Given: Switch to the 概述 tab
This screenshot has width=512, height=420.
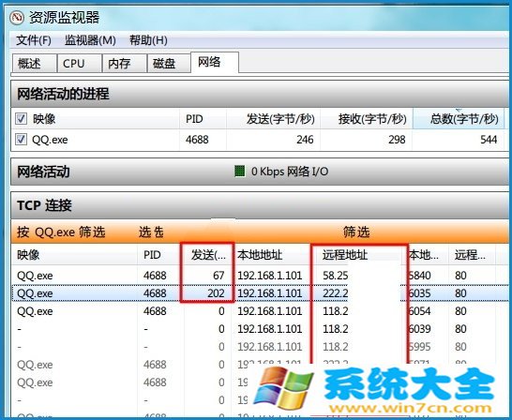Looking at the screenshot, I should [34, 64].
